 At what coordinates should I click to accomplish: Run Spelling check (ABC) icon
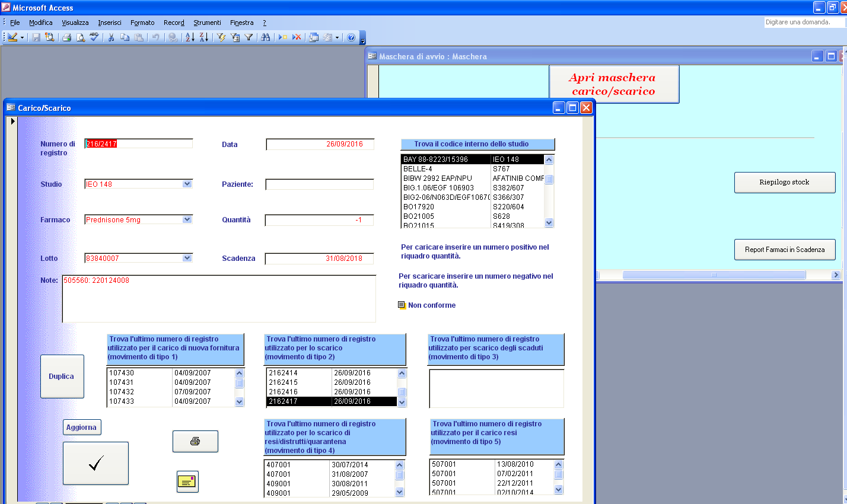click(94, 37)
